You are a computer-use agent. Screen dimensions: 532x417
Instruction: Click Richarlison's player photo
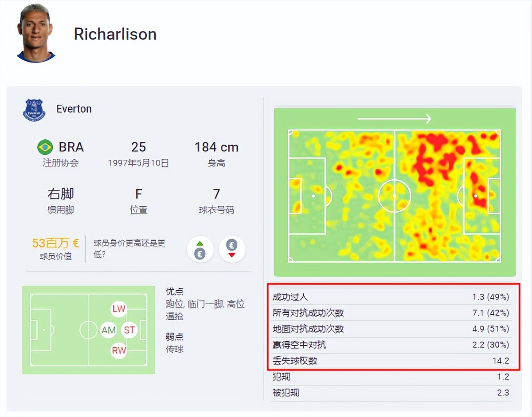36,33
